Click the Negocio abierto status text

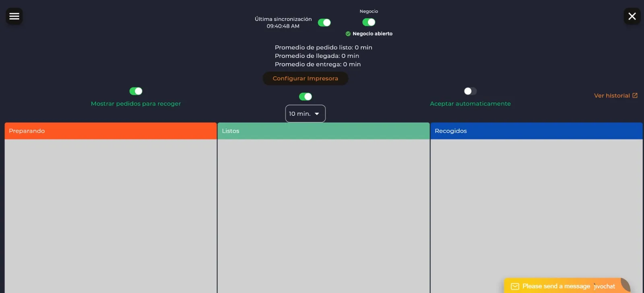[373, 34]
